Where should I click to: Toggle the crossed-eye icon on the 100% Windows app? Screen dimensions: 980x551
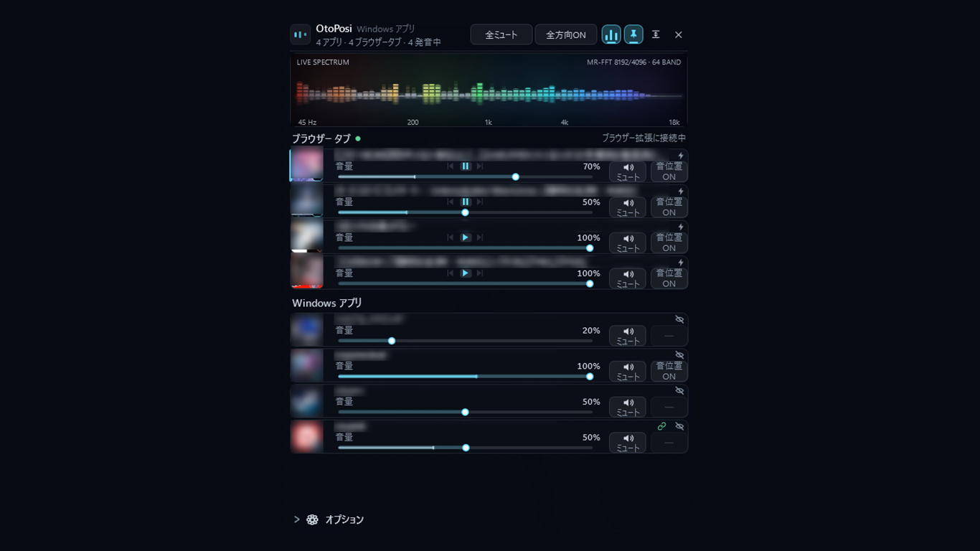coord(679,355)
